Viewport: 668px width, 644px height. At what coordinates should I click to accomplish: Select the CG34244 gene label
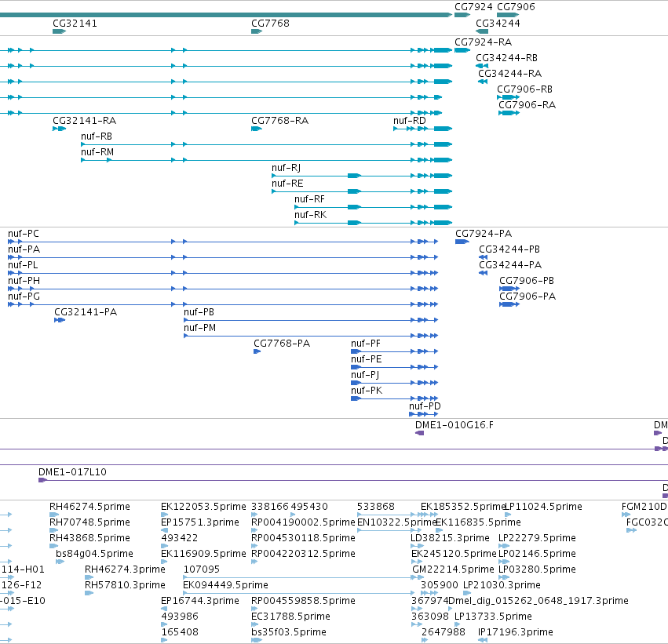tap(498, 24)
